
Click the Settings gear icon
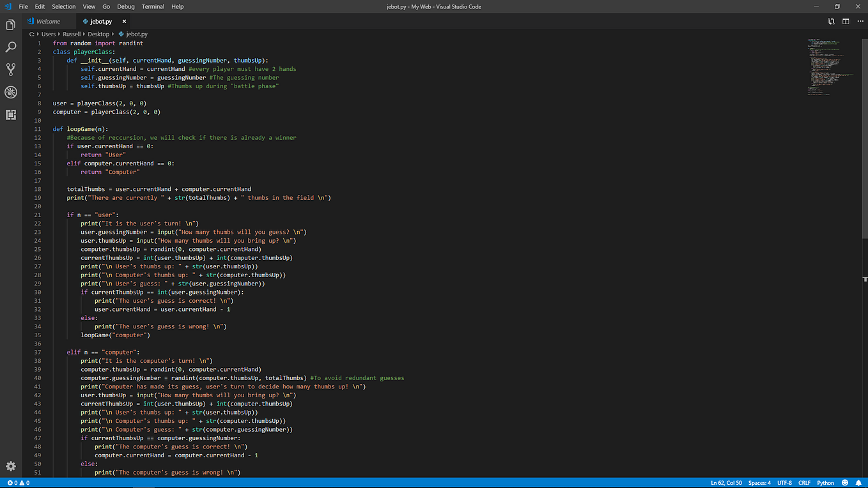10,467
